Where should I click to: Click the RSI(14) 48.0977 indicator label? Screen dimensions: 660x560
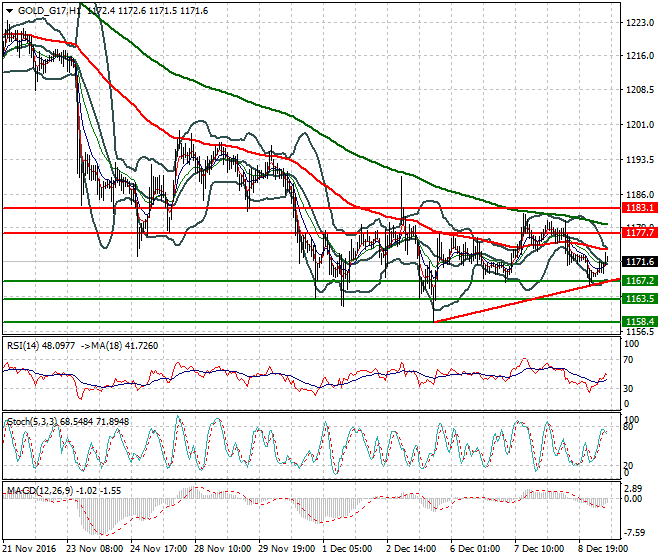tap(41, 346)
